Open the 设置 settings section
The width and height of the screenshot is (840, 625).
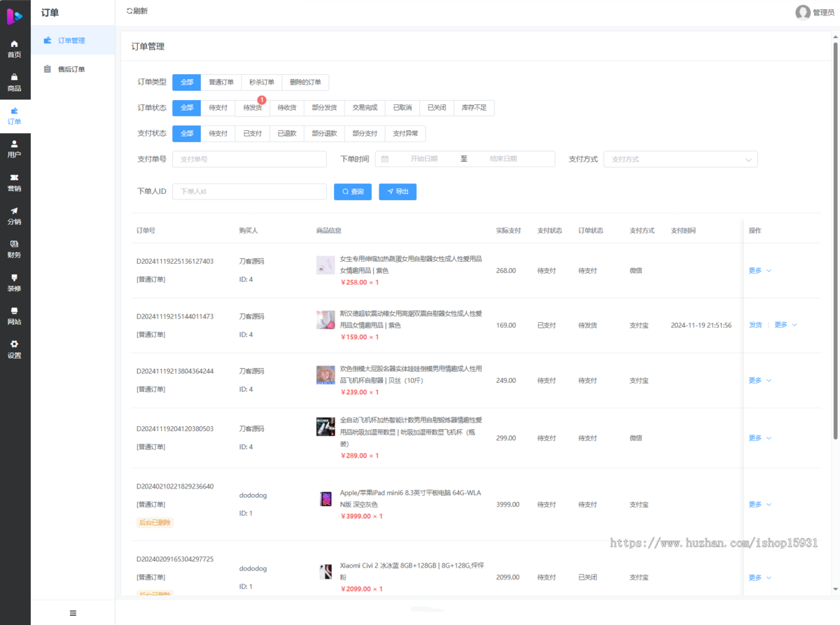point(15,349)
